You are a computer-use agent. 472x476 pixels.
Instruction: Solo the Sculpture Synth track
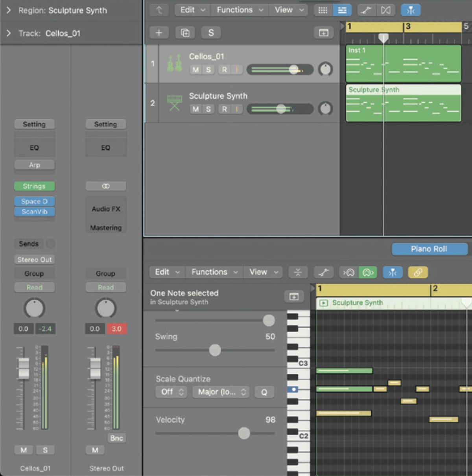tap(208, 109)
